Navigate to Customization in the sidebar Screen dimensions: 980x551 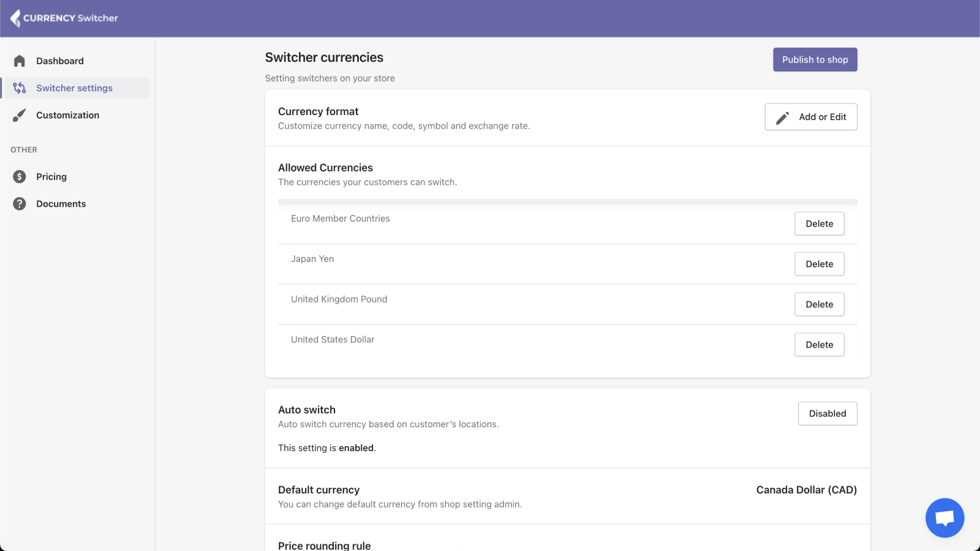tap(67, 114)
